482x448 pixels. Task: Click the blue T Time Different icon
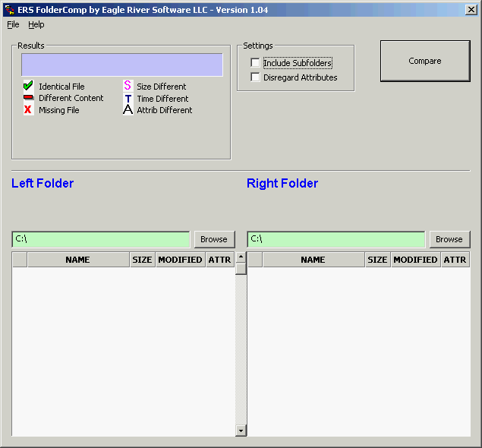pyautogui.click(x=128, y=99)
